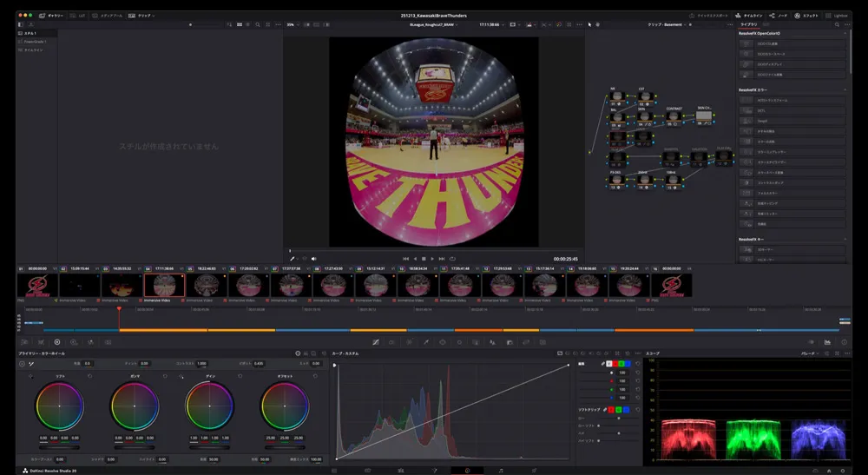Edit the Pivot (ピボット) 0.435 field
The image size is (868, 475).
click(259, 364)
